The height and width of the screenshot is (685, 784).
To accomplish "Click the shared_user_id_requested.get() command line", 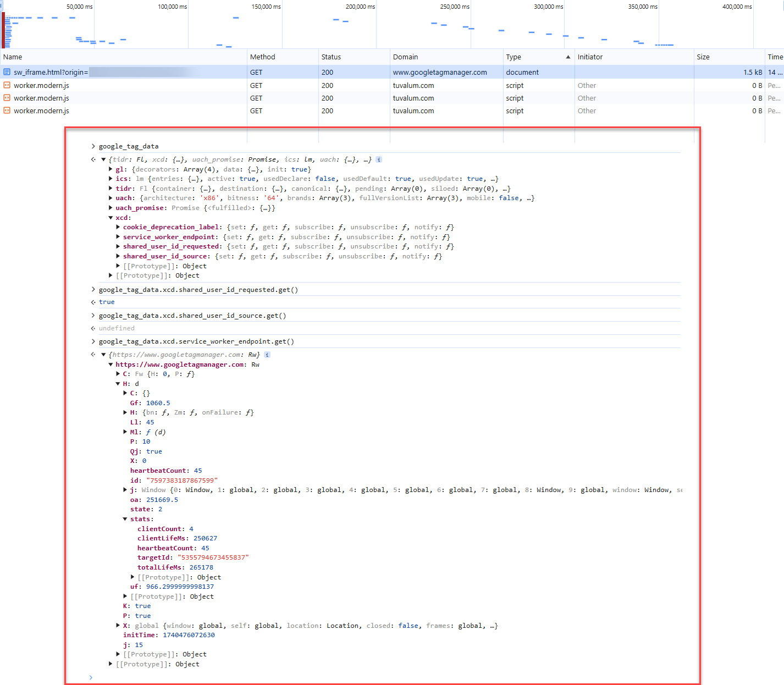I will [x=198, y=290].
